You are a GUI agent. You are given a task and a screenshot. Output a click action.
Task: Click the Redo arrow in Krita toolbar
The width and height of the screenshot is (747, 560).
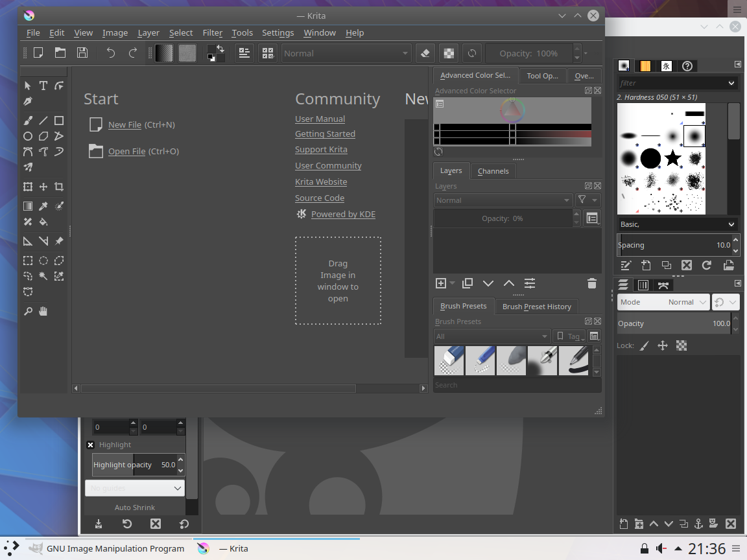[x=132, y=53]
